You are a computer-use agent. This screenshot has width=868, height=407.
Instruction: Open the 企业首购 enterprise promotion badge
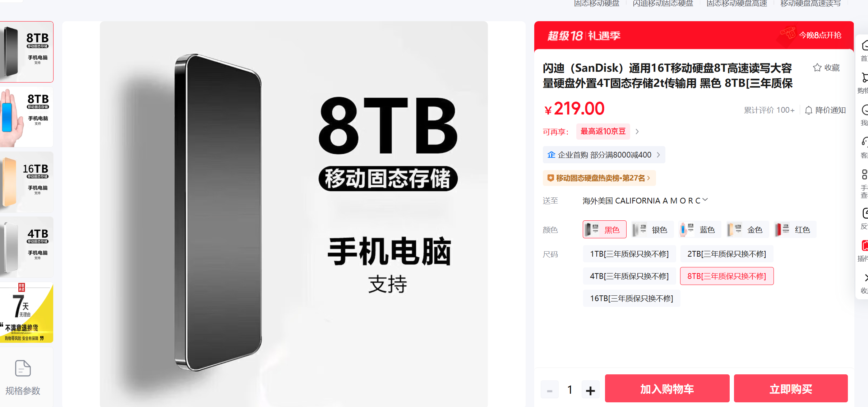point(604,155)
